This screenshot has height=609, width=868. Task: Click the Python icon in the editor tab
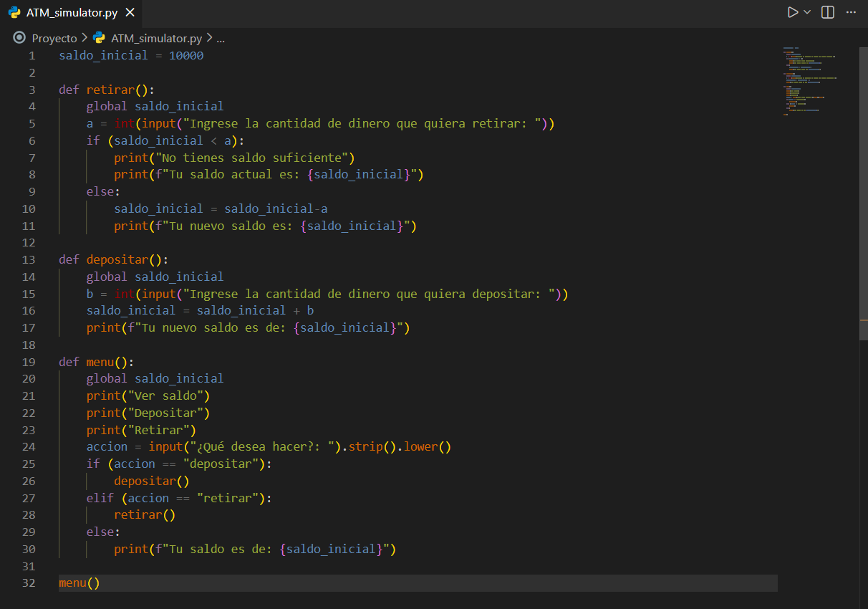(x=14, y=13)
